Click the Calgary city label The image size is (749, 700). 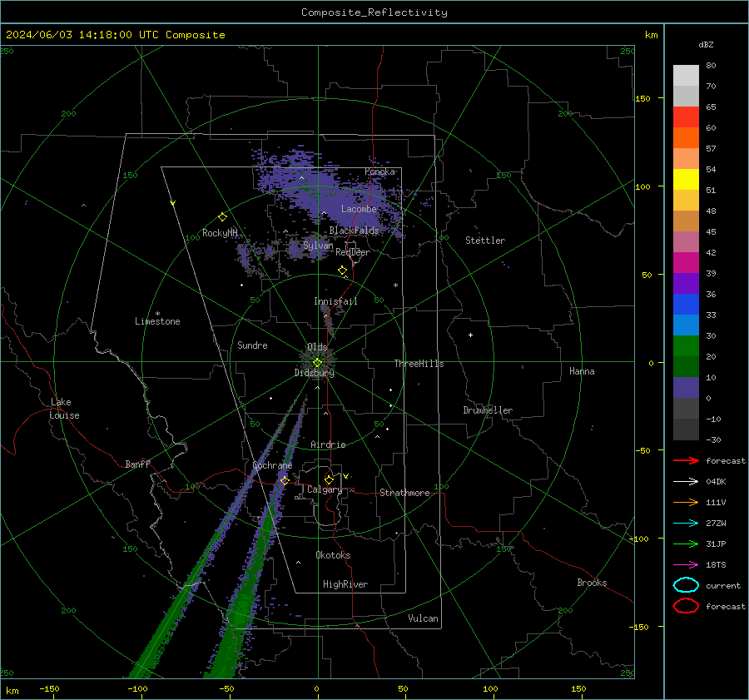(x=325, y=489)
